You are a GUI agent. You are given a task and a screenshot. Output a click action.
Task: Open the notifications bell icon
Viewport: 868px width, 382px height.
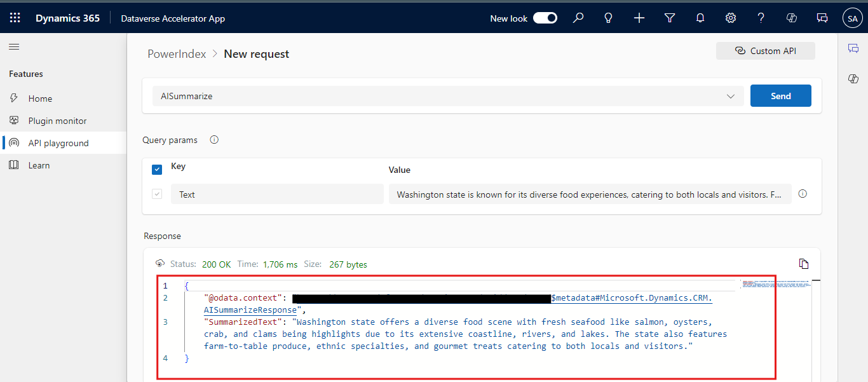(700, 18)
